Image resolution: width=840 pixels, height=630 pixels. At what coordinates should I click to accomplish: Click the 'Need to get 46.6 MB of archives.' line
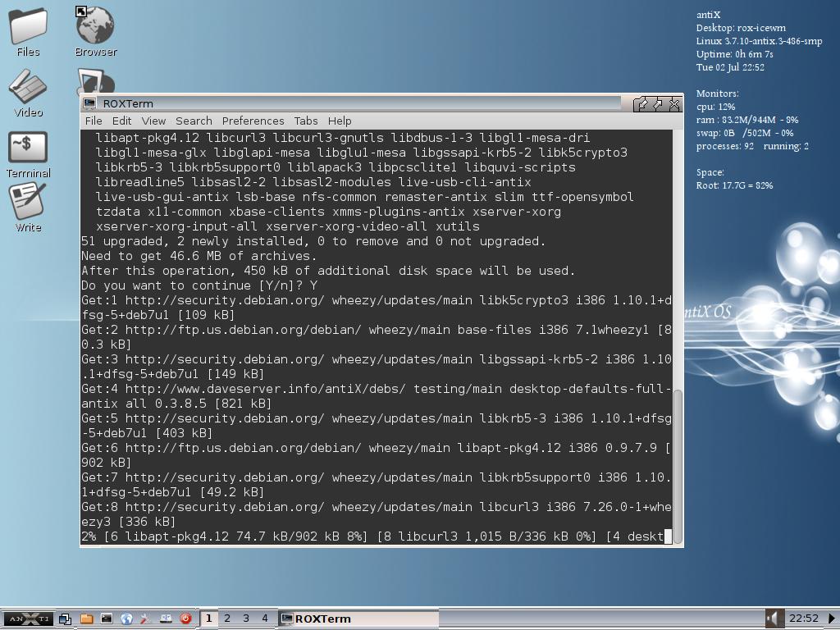tap(199, 256)
